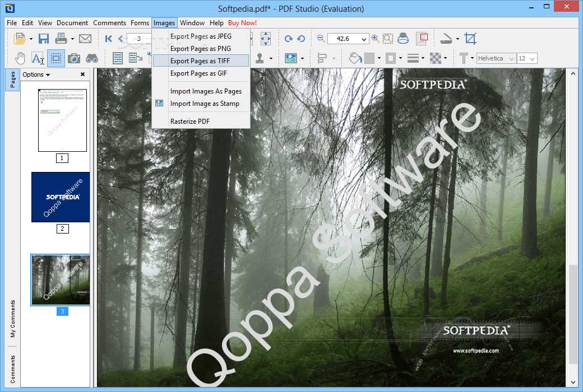Open the File menu
The width and height of the screenshot is (583, 392).
[x=12, y=23]
